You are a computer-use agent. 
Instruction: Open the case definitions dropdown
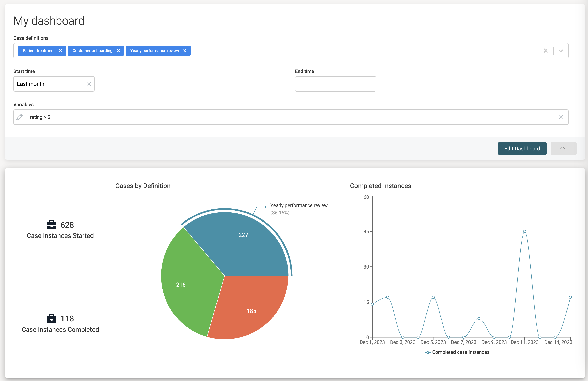click(x=561, y=51)
